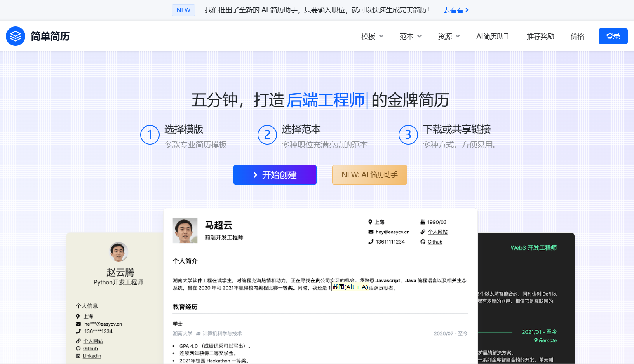Image resolution: width=634 pixels, height=364 pixels.
Task: Click the Github icon in 马超云's resume
Action: pyautogui.click(x=423, y=242)
